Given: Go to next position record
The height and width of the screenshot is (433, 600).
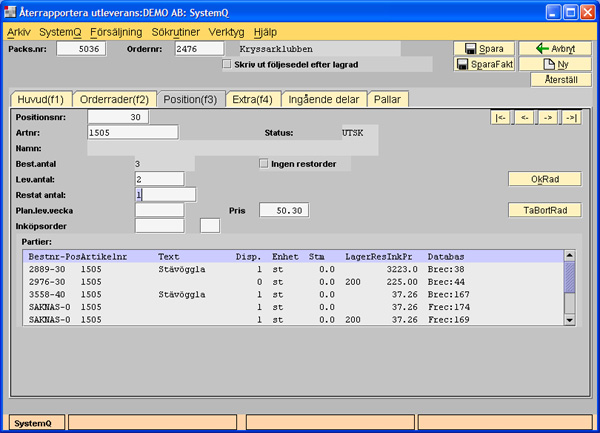Looking at the screenshot, I should pyautogui.click(x=548, y=117).
